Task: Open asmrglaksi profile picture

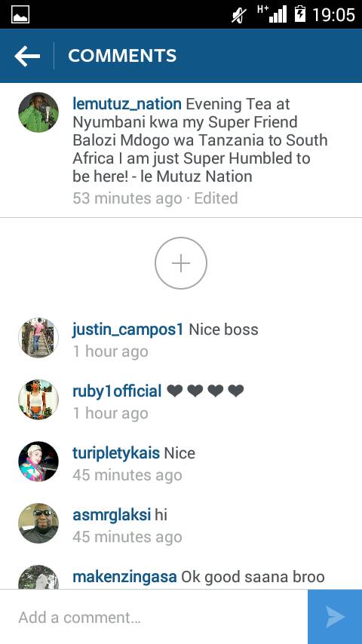Action: (x=38, y=523)
